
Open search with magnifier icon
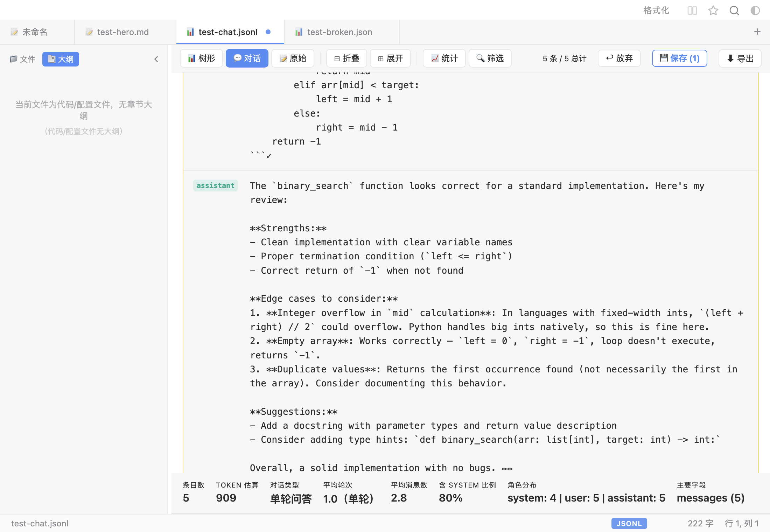[x=734, y=10]
